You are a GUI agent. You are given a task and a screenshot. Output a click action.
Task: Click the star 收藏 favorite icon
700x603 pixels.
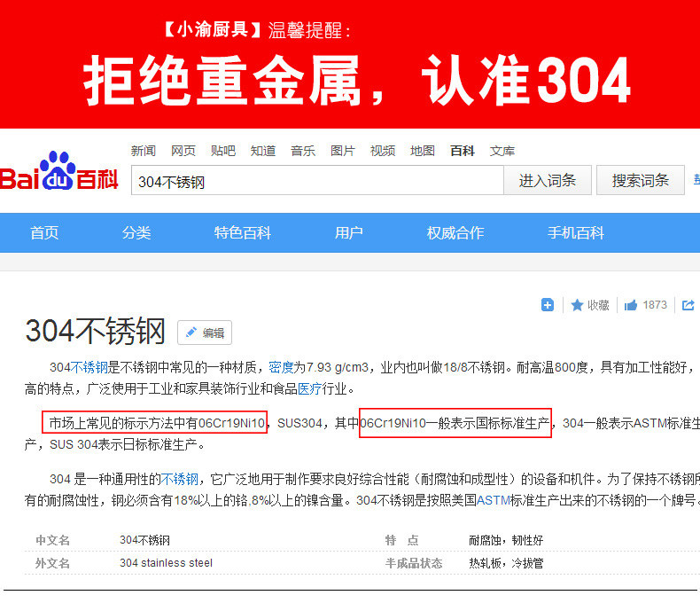point(577,305)
